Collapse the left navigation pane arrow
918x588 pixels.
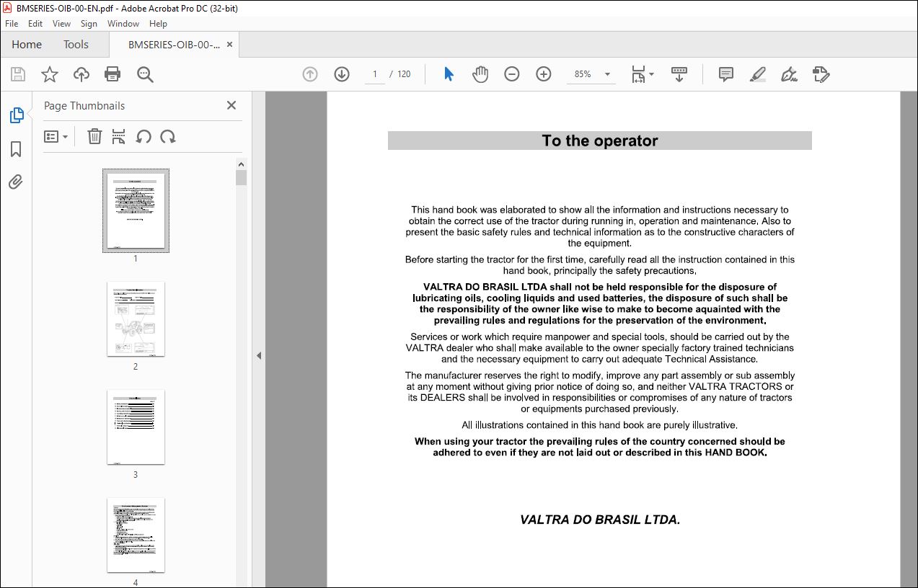tap(259, 355)
